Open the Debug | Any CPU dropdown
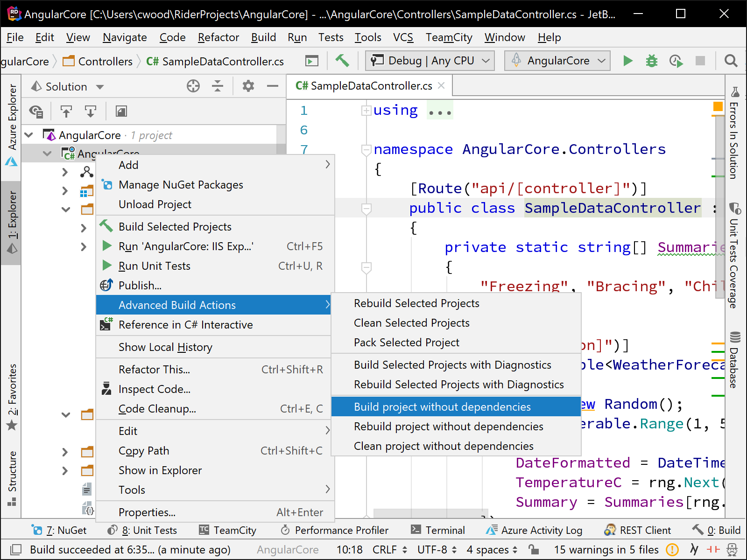 point(430,61)
